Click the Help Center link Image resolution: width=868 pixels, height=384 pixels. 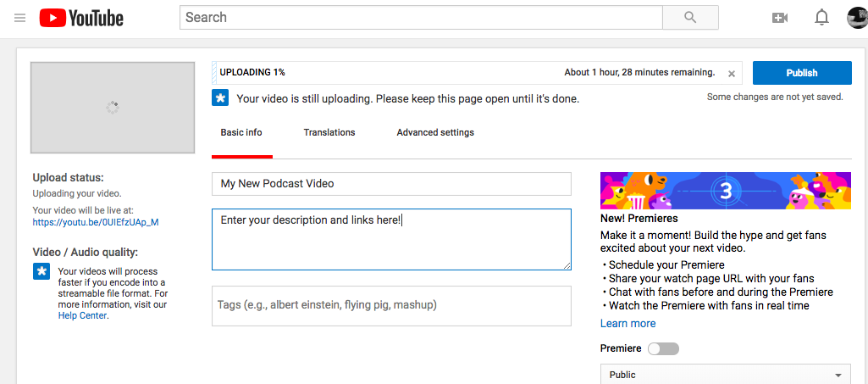(x=82, y=315)
